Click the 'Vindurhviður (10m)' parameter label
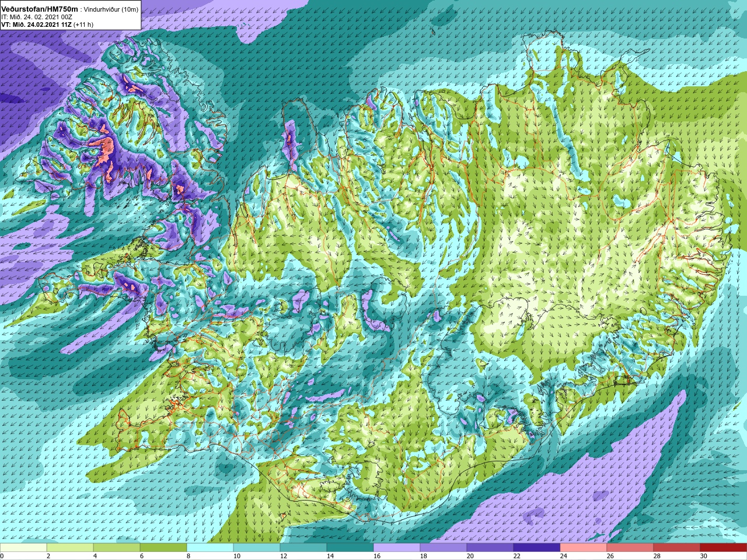This screenshot has width=747, height=560. point(111,10)
